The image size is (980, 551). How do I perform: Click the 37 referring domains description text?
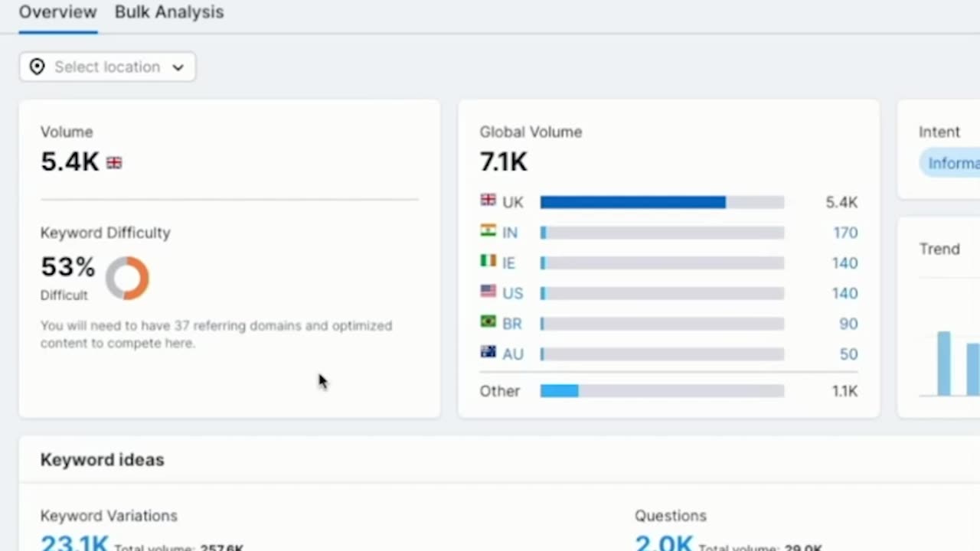(216, 334)
